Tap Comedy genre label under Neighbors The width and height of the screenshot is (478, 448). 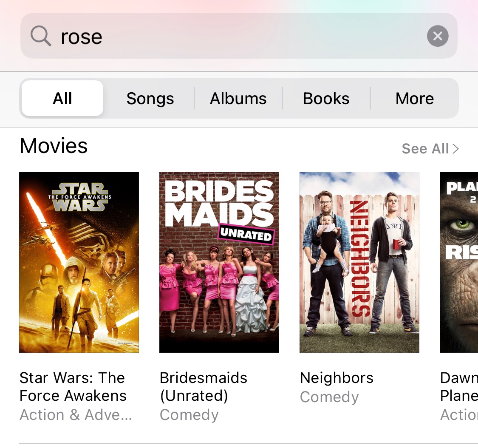(x=329, y=397)
